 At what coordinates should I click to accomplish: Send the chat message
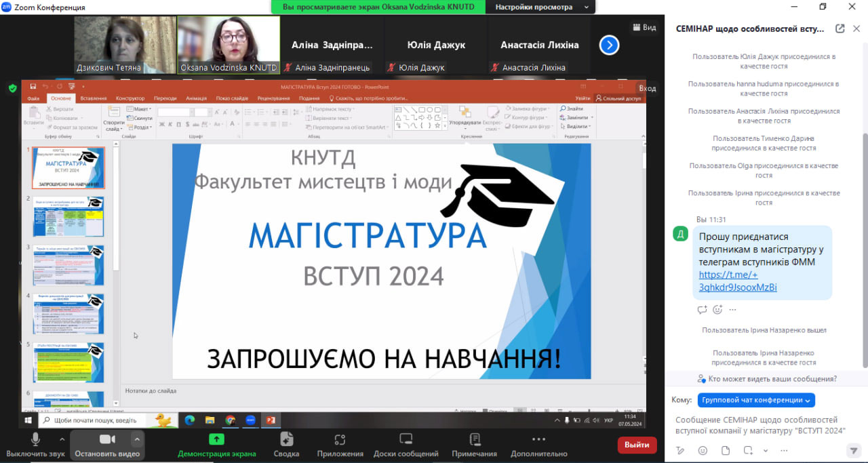click(x=853, y=450)
